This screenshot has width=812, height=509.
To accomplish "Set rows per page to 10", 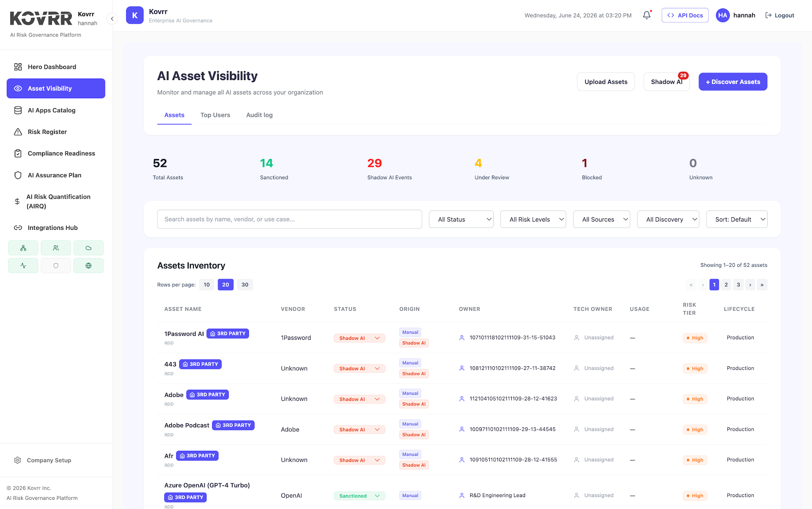I will [207, 285].
